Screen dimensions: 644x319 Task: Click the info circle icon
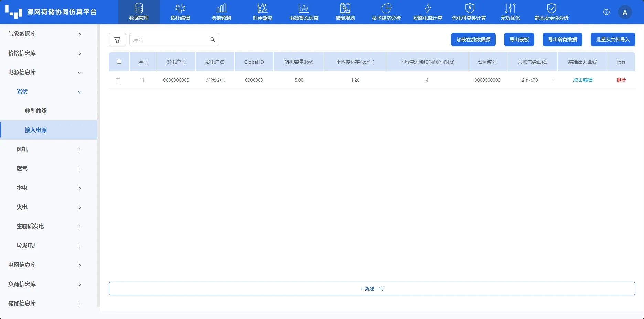[607, 12]
